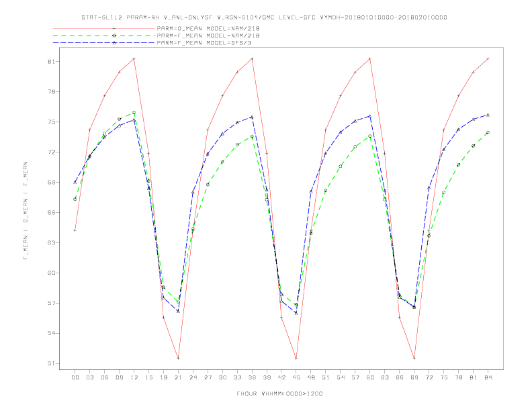Click x-axis forecast hour label 15
Viewport: 532px width, 411px height.
pos(148,377)
